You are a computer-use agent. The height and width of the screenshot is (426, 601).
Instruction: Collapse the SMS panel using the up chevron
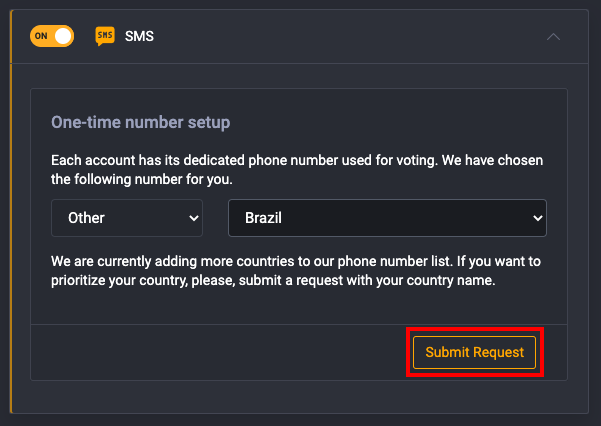(x=553, y=37)
